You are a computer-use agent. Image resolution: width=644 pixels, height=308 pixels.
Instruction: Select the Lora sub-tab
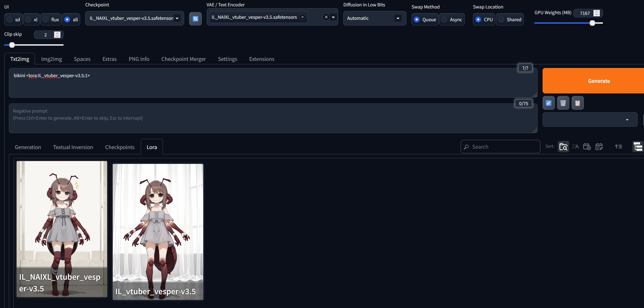pos(152,147)
